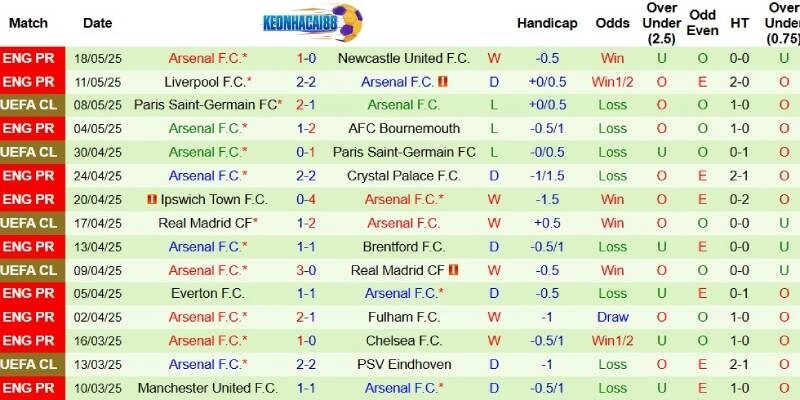Select the Over Under (2.5) column header
Viewport: 800px width, 400px height.
662,22
